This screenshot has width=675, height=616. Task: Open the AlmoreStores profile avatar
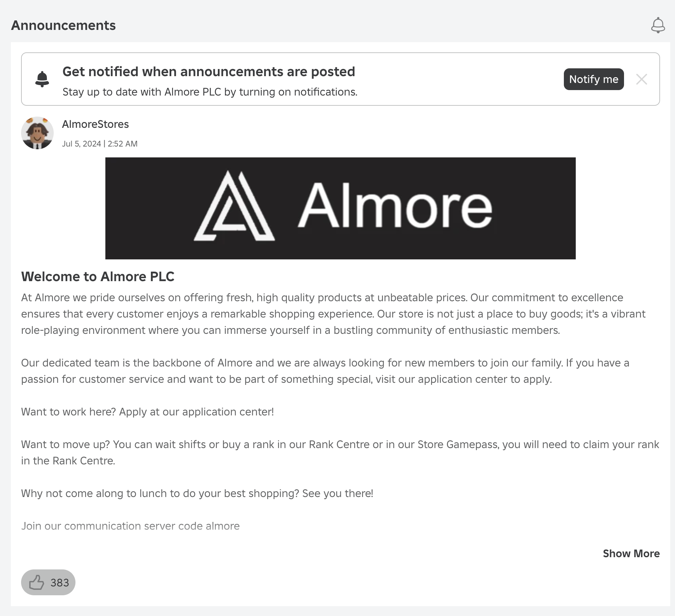(x=37, y=133)
